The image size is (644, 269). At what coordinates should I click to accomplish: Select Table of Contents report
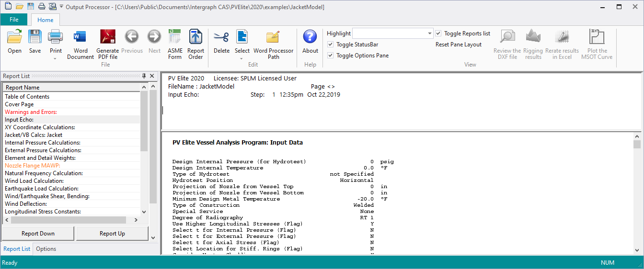pos(71,97)
